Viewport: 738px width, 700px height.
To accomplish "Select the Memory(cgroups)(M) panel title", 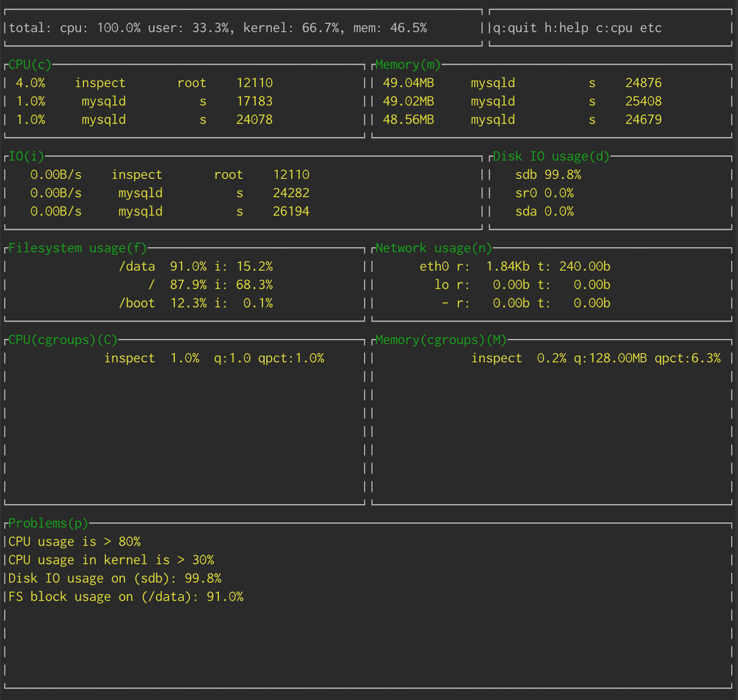I will pos(441,340).
